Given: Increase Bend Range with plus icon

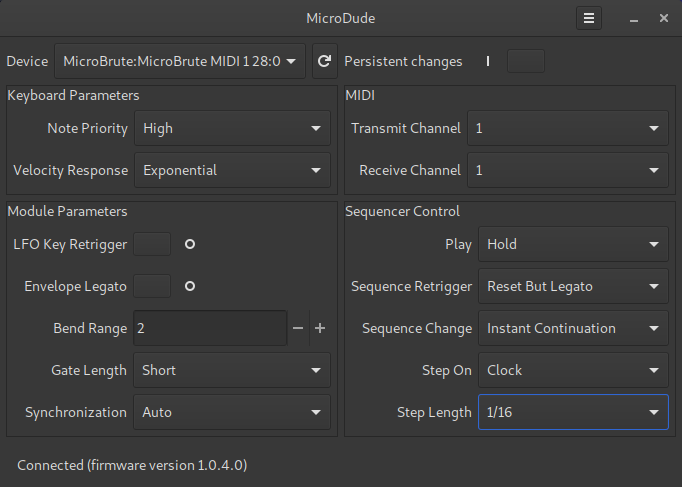Looking at the screenshot, I should click(320, 328).
